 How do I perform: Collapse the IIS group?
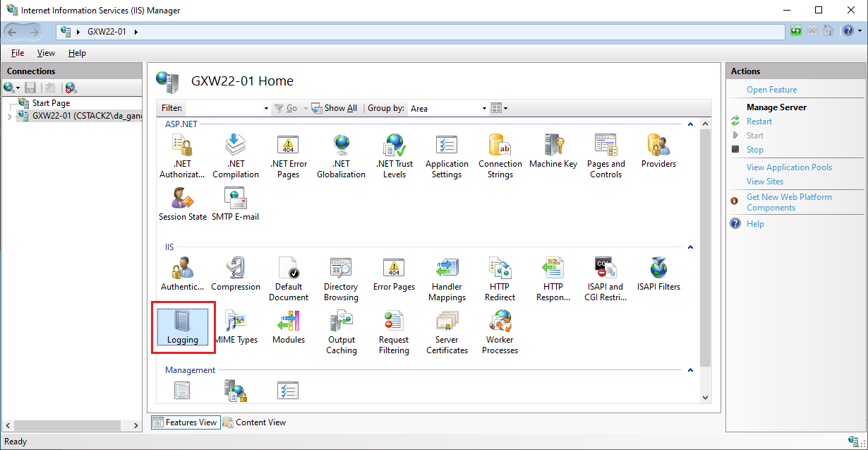coord(690,248)
